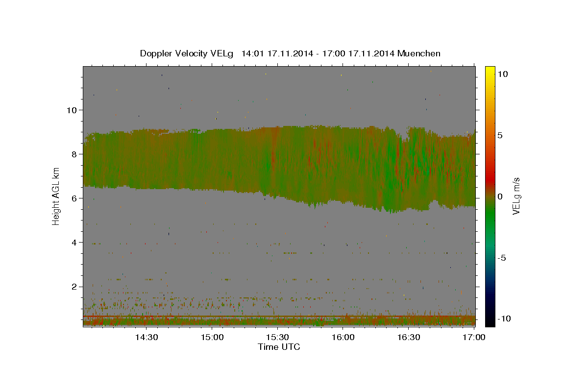Screen dimensions: 588x392
Task: Select the 15:30 time tick label
Action: click(x=277, y=338)
